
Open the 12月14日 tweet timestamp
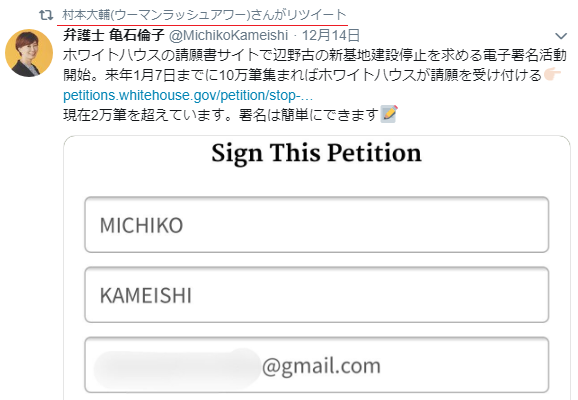[331, 35]
